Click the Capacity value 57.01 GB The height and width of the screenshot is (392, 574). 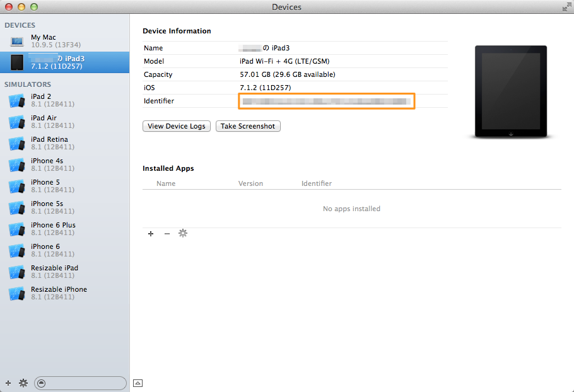[288, 74]
